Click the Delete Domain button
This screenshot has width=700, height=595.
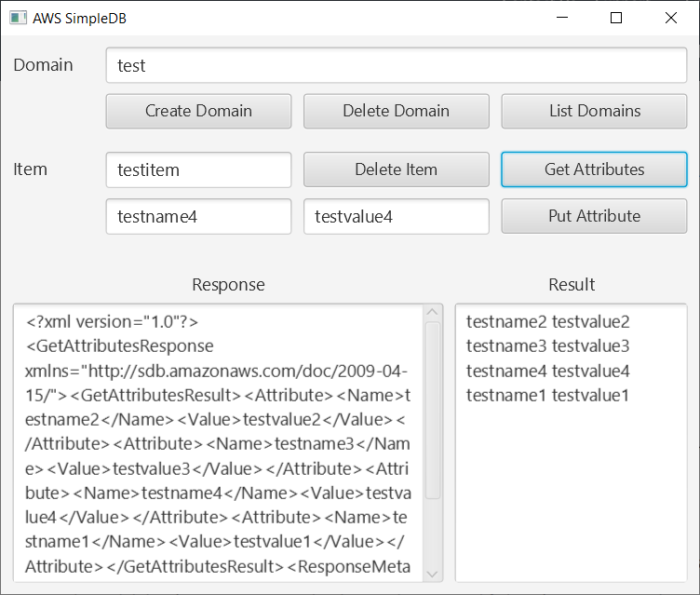tap(396, 111)
